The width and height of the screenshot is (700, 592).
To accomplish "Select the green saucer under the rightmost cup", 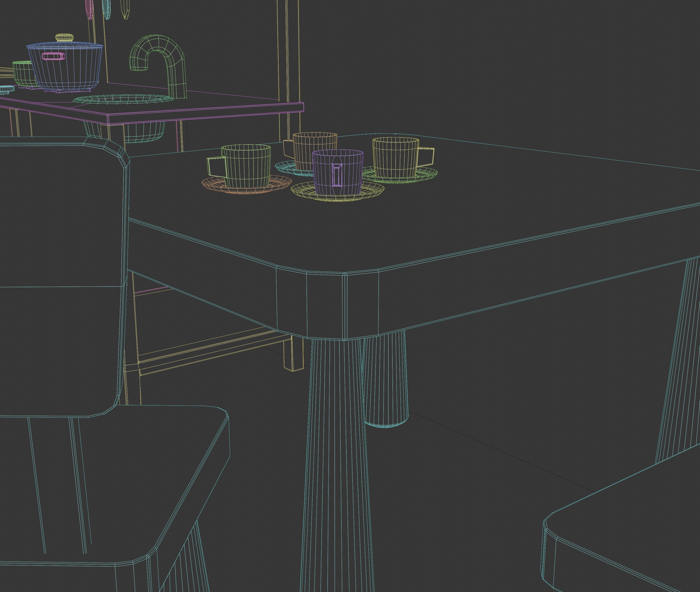I will (x=400, y=175).
